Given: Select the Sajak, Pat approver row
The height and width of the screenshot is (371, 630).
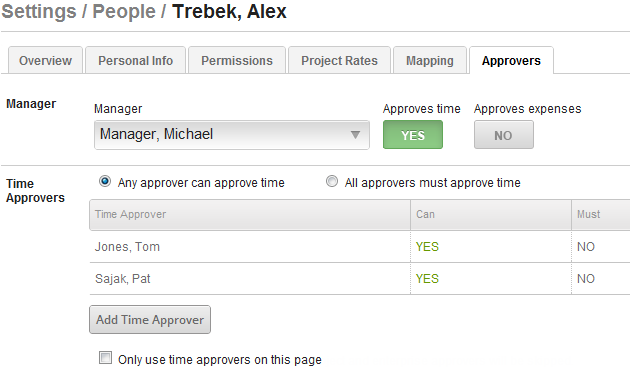Looking at the screenshot, I should point(360,279).
